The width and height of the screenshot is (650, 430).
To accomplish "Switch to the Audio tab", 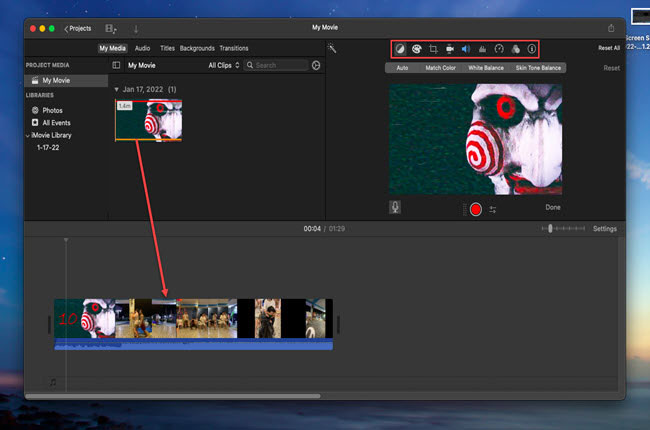I will (142, 48).
